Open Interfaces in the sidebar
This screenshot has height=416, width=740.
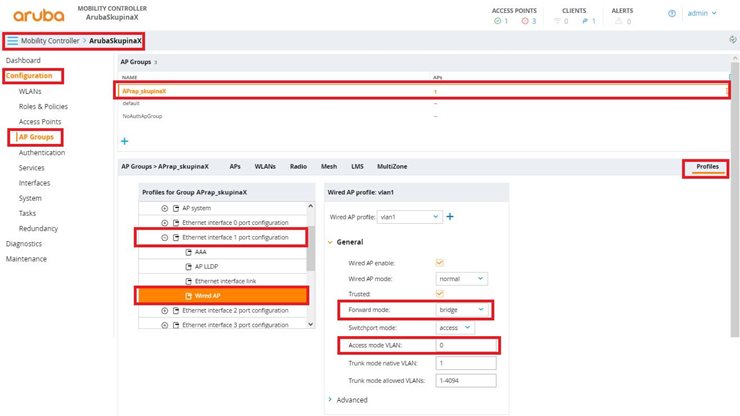point(34,183)
